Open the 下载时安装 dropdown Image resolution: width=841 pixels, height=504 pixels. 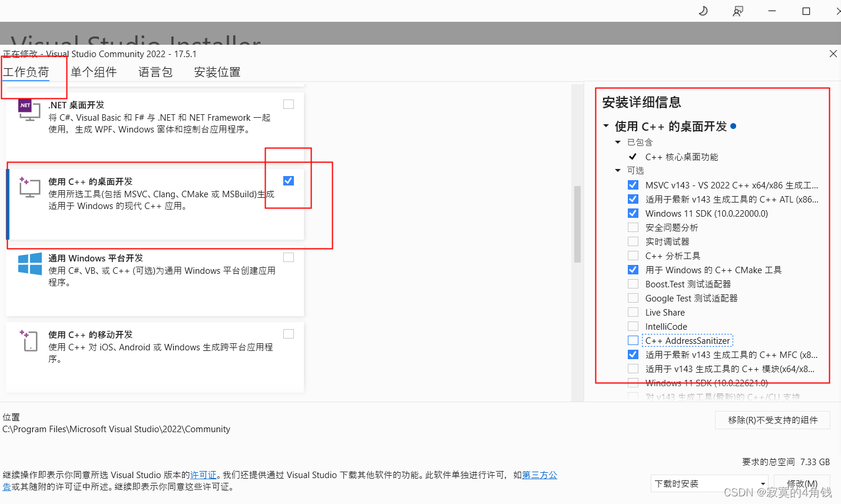pyautogui.click(x=710, y=484)
